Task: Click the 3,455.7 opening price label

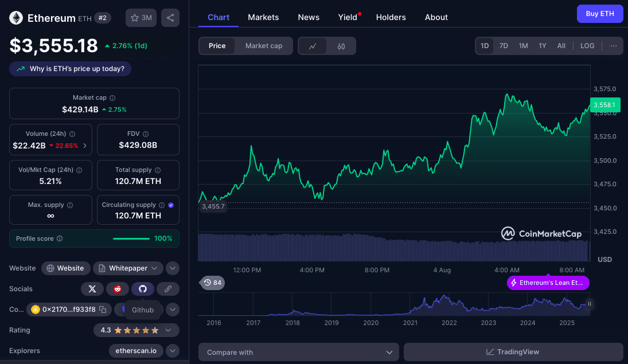Action: [x=213, y=206]
